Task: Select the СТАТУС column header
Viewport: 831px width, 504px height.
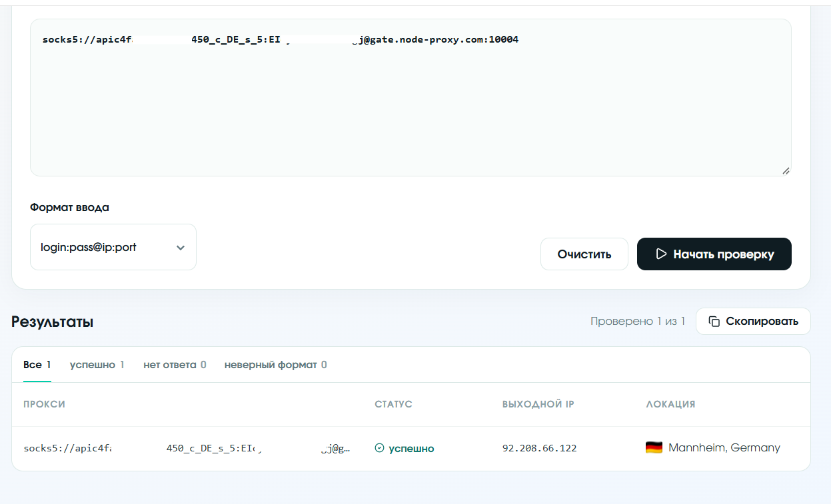Action: pos(393,404)
